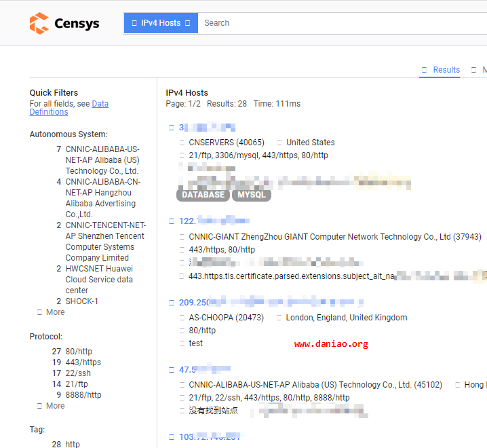
Task: Click the icon beside the Results tab
Action: [425, 70]
